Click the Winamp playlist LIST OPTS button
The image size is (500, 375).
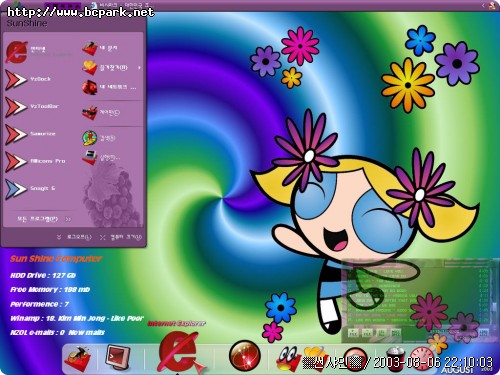coord(484,333)
